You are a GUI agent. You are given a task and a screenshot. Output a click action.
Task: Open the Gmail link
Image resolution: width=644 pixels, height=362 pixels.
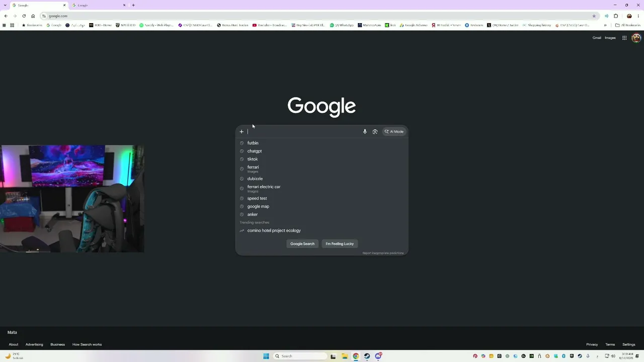tap(597, 38)
